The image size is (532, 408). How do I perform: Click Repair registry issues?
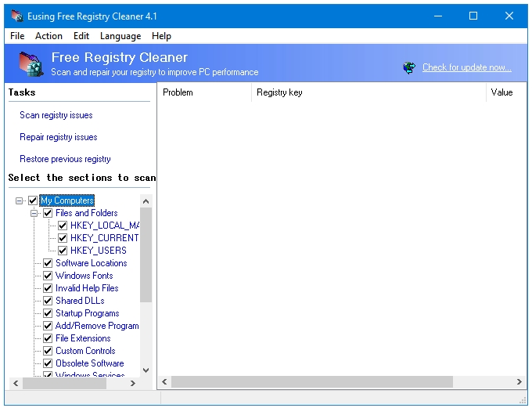59,137
